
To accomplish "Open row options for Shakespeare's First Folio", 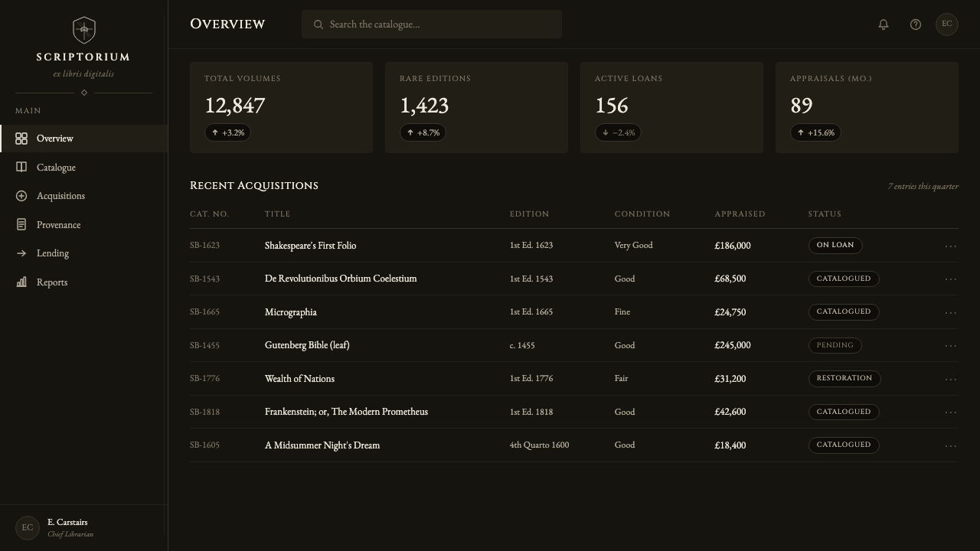I will (x=951, y=246).
